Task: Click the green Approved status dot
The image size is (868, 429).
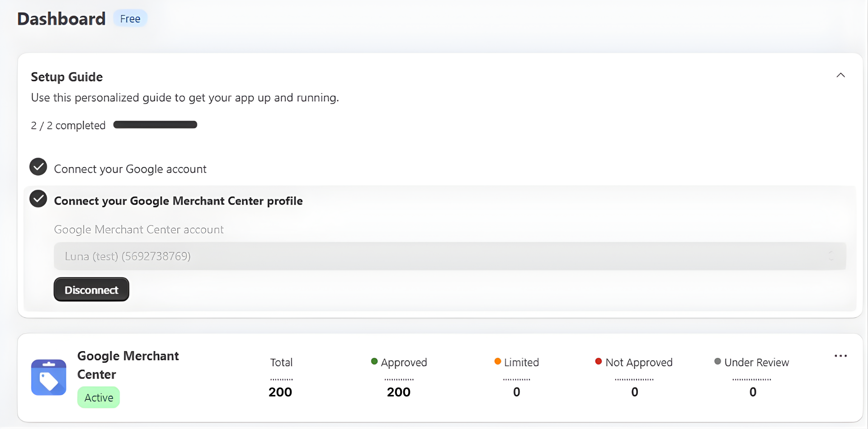Action: point(374,361)
